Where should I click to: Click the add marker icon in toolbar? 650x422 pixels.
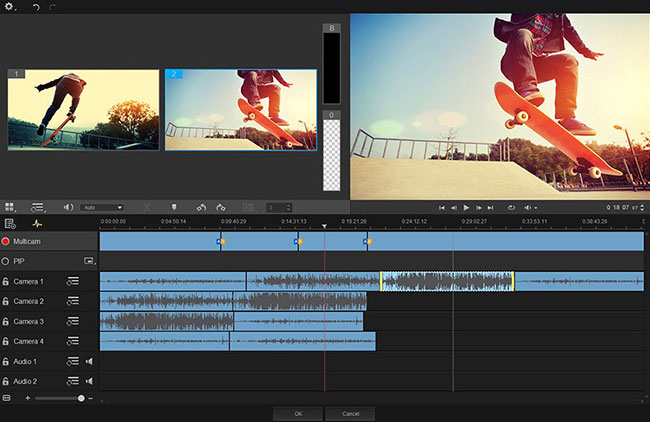172,207
